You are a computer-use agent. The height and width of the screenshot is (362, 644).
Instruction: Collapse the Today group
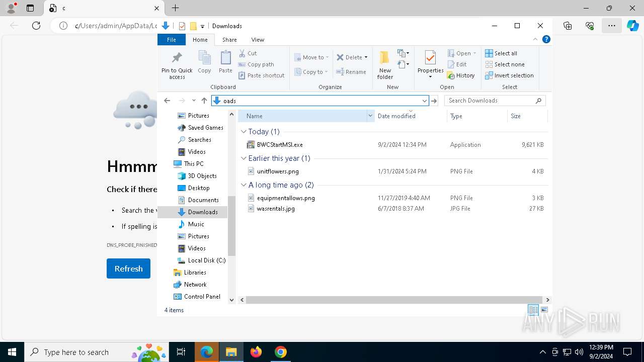244,132
